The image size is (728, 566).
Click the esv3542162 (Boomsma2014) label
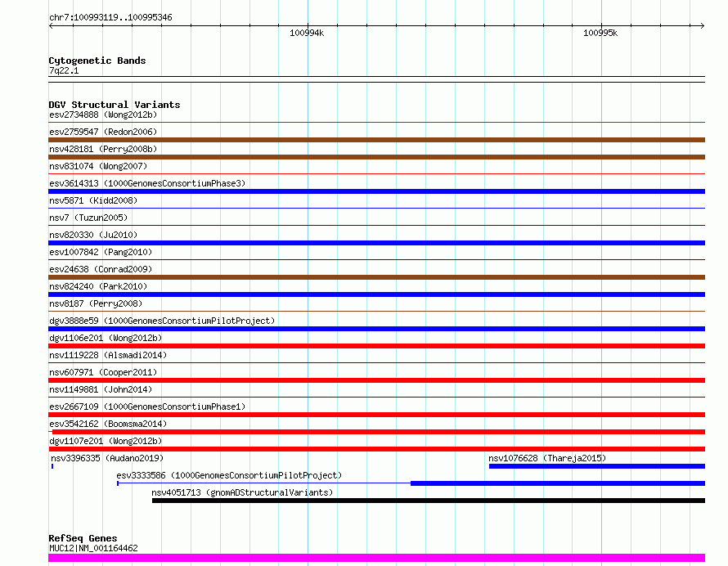point(108,424)
